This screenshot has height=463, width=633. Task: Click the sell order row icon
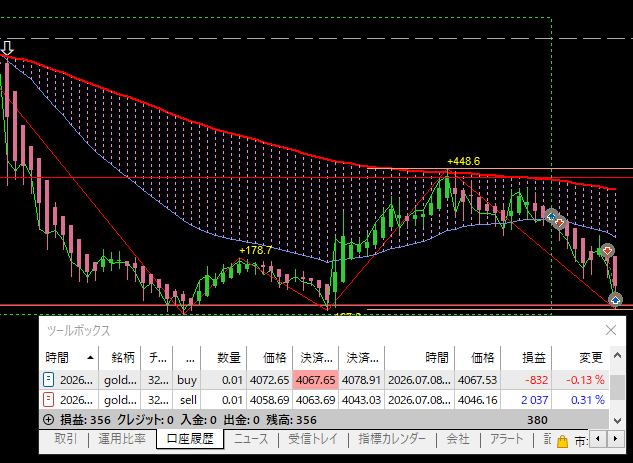tap(48, 400)
